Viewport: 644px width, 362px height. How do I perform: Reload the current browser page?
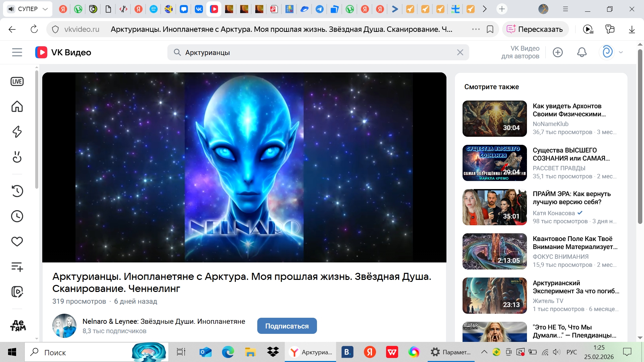(34, 29)
